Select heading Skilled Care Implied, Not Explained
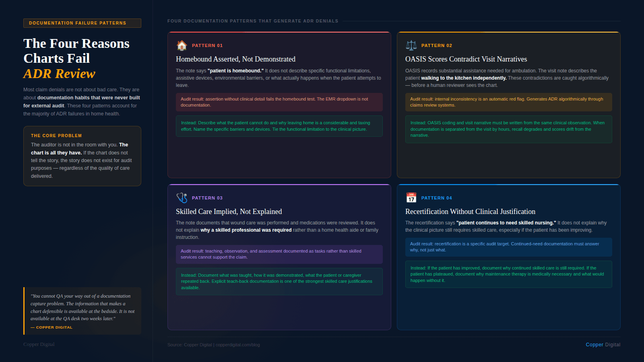Viewport: 644px width, 362px height. point(229,212)
